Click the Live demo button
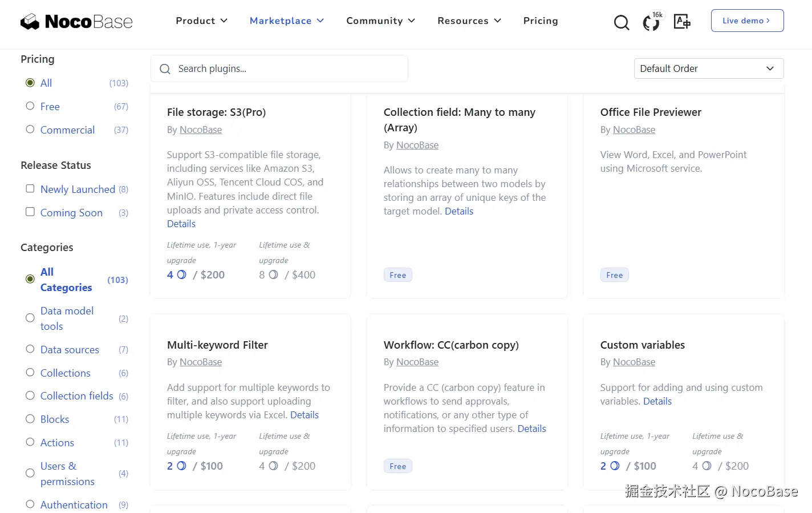The image size is (812, 513). click(747, 21)
